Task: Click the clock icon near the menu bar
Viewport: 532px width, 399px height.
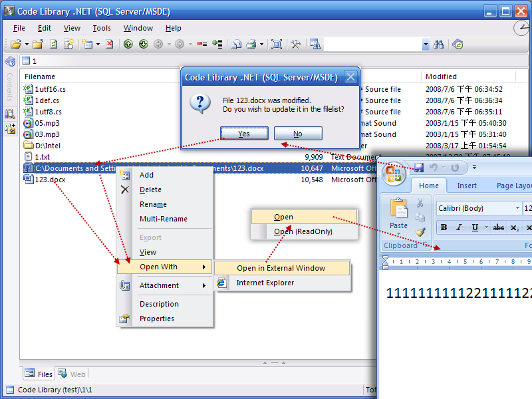Action: pos(521,28)
